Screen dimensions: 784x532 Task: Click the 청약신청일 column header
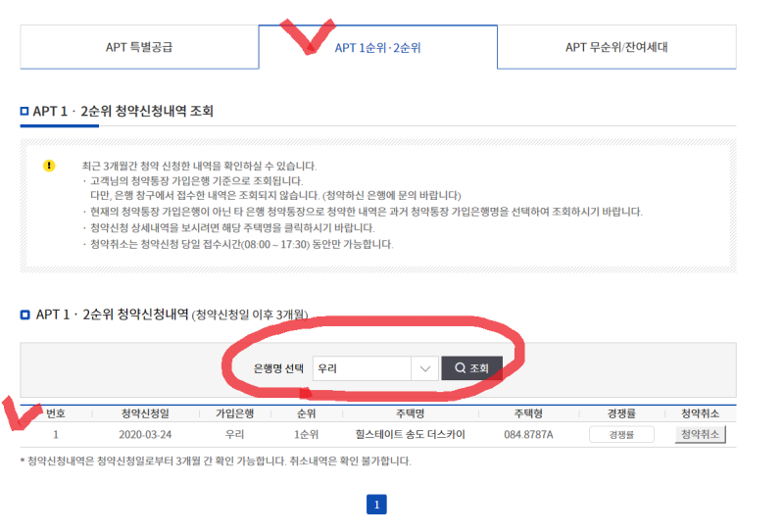point(145,413)
